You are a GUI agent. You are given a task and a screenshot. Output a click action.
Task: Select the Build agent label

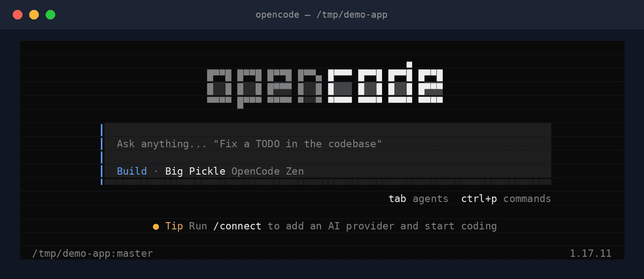click(x=131, y=171)
